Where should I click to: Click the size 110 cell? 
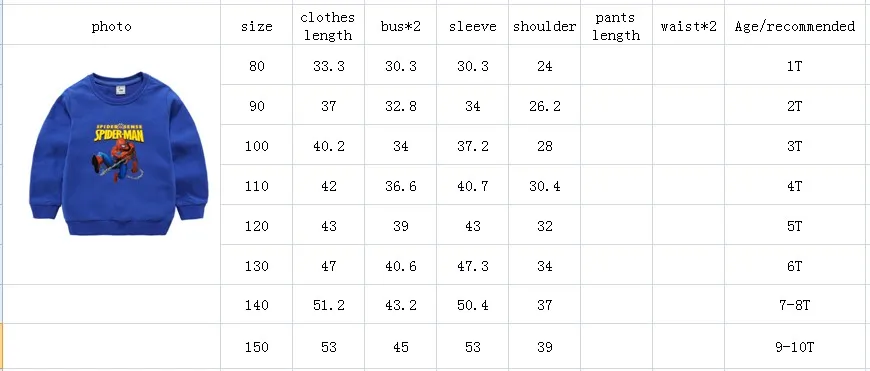pos(256,185)
